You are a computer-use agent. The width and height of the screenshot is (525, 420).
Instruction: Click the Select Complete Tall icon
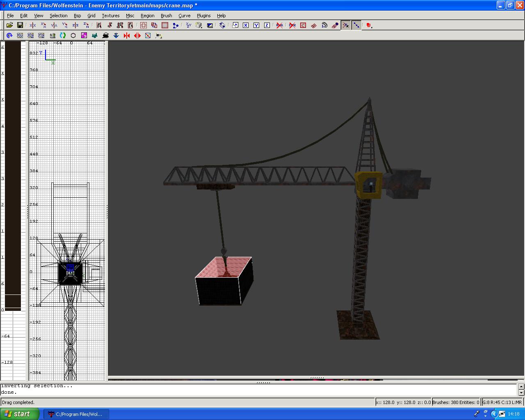point(99,25)
